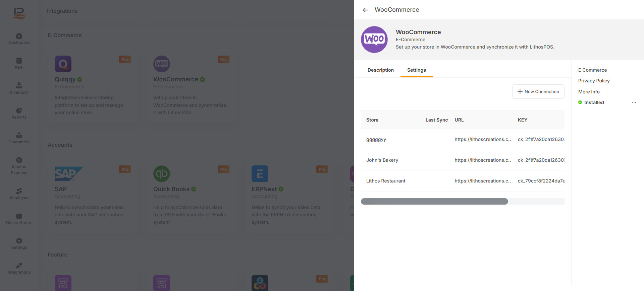Open Settings in the sidebar
The image size is (644, 291).
tap(19, 243)
